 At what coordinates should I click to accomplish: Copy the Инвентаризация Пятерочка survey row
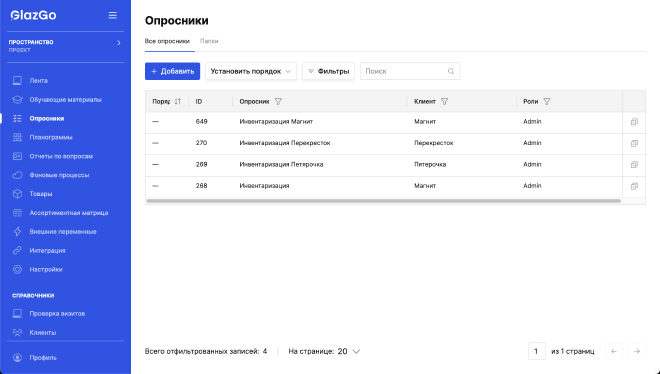point(634,165)
